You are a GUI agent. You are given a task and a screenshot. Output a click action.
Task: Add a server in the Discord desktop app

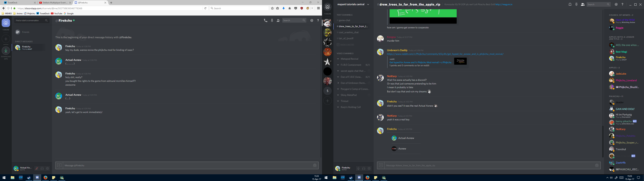328,101
